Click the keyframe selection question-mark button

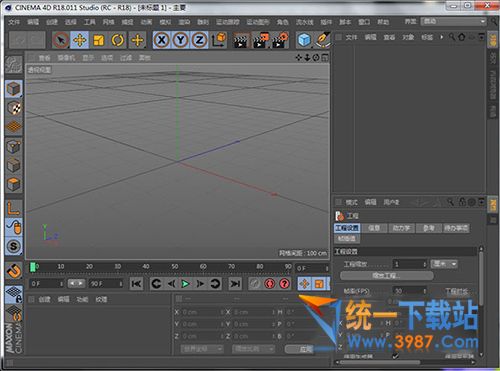(284, 284)
